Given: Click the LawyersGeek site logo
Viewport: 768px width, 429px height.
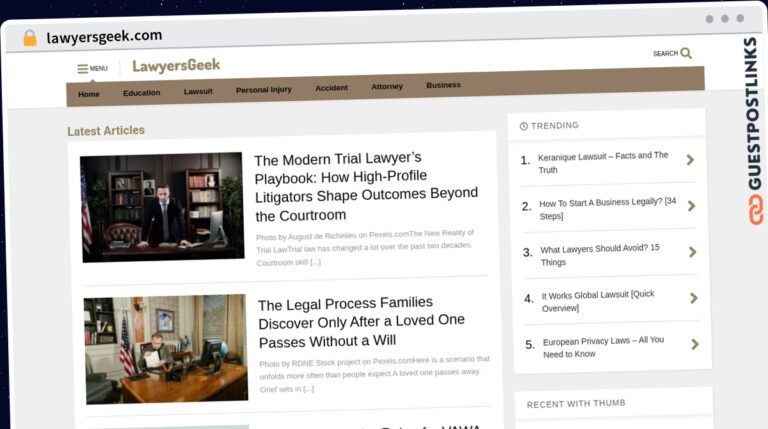Looking at the screenshot, I should pyautogui.click(x=176, y=65).
